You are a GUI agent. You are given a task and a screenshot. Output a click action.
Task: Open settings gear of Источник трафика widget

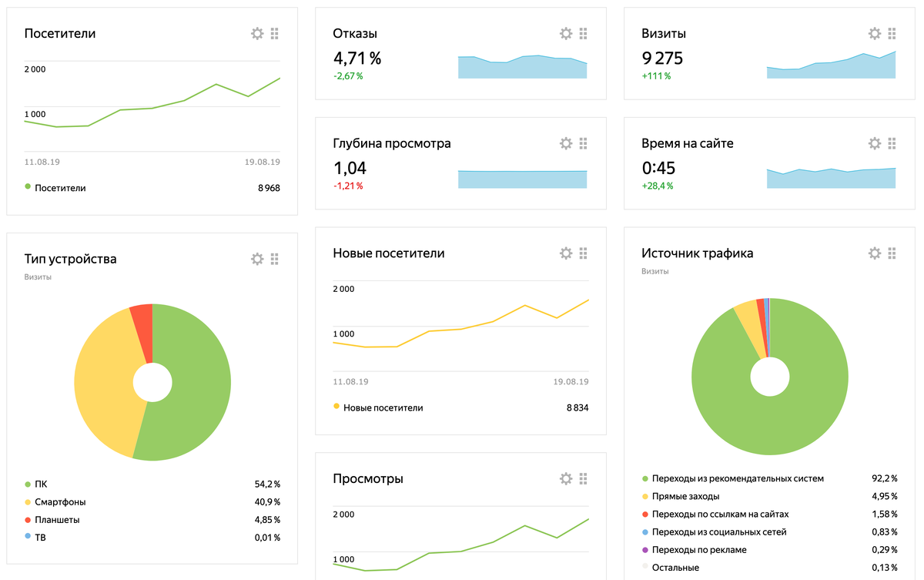[875, 253]
